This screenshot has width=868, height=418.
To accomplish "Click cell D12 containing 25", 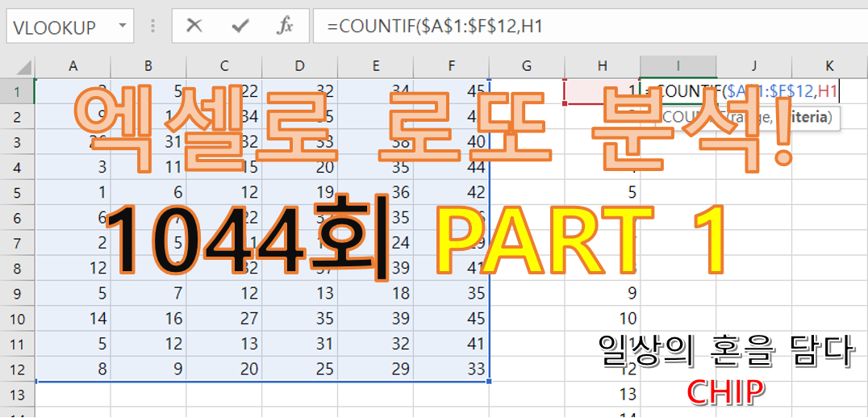I will click(300, 369).
